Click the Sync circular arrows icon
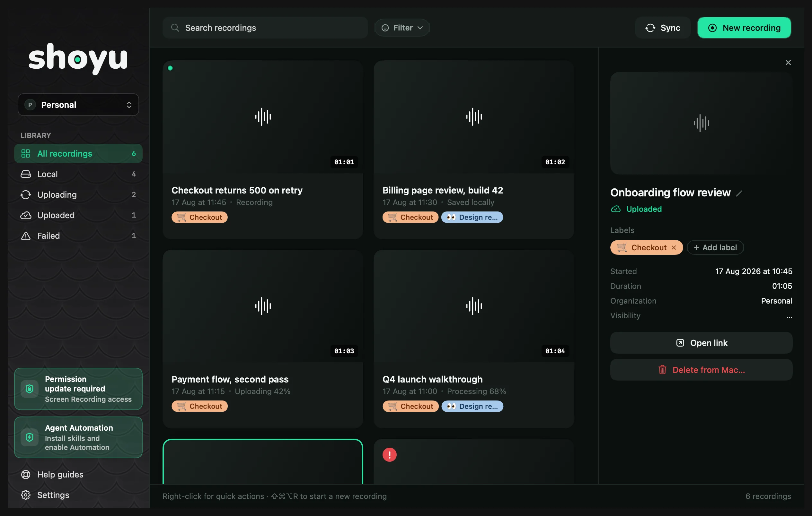The width and height of the screenshot is (812, 516). tap(650, 28)
